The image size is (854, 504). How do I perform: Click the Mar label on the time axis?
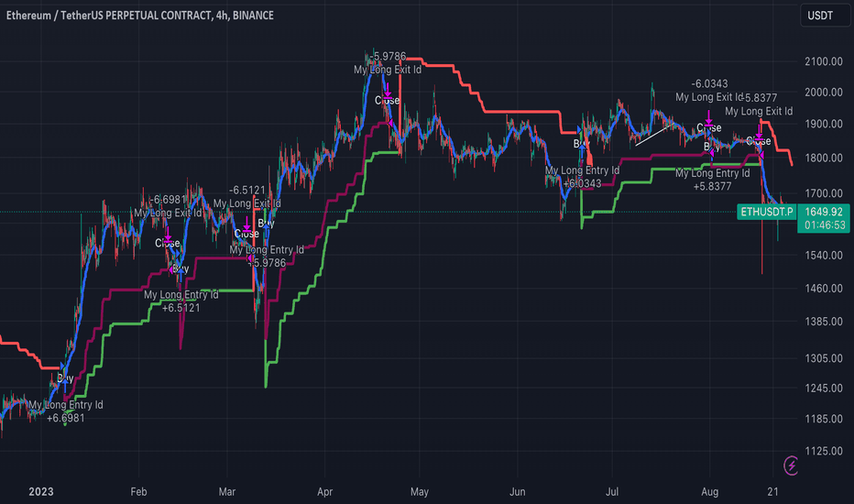[226, 492]
